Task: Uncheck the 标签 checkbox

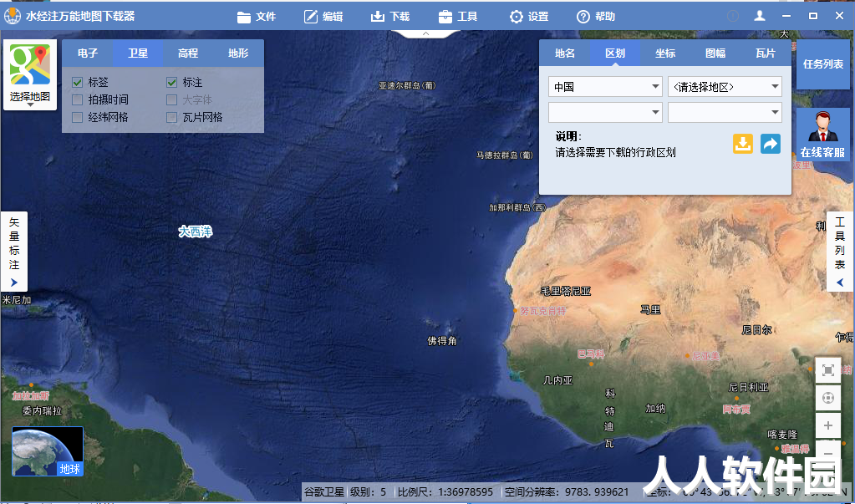Action: tap(78, 83)
